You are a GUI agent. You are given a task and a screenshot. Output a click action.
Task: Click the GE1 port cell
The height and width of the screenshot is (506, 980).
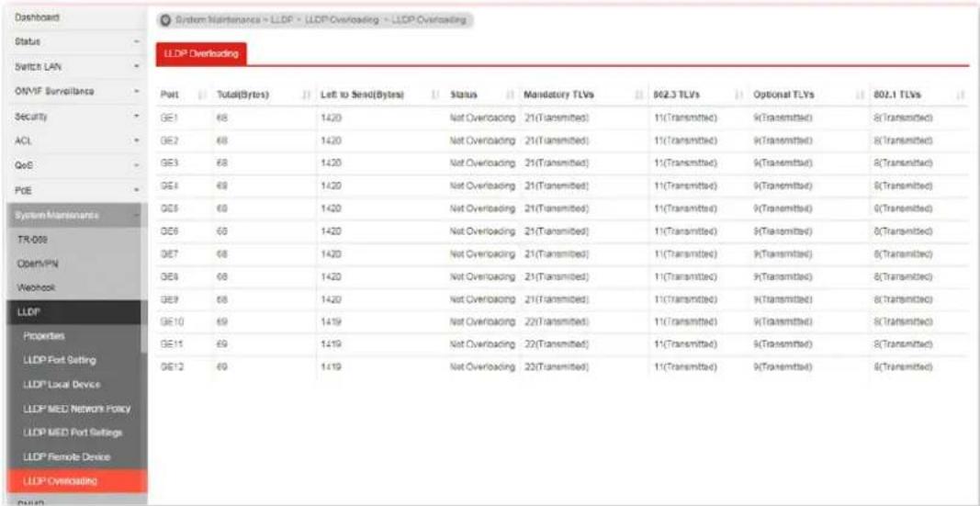[167, 118]
